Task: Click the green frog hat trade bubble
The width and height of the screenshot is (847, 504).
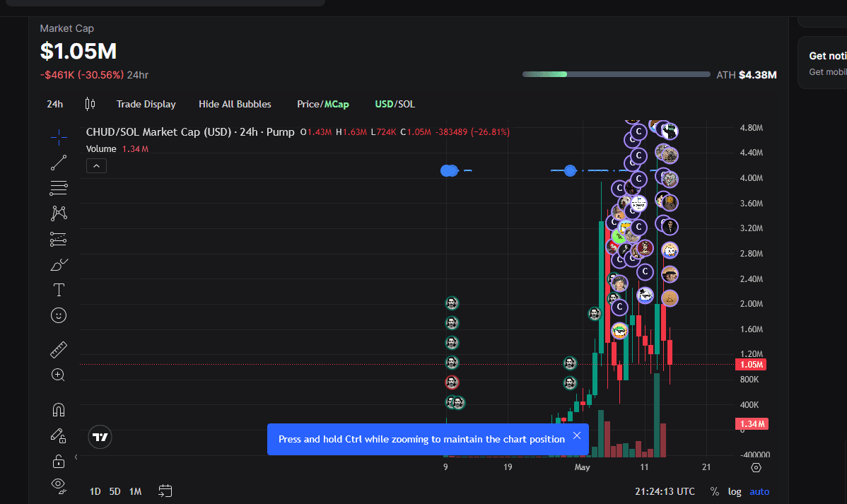Action: [619, 331]
